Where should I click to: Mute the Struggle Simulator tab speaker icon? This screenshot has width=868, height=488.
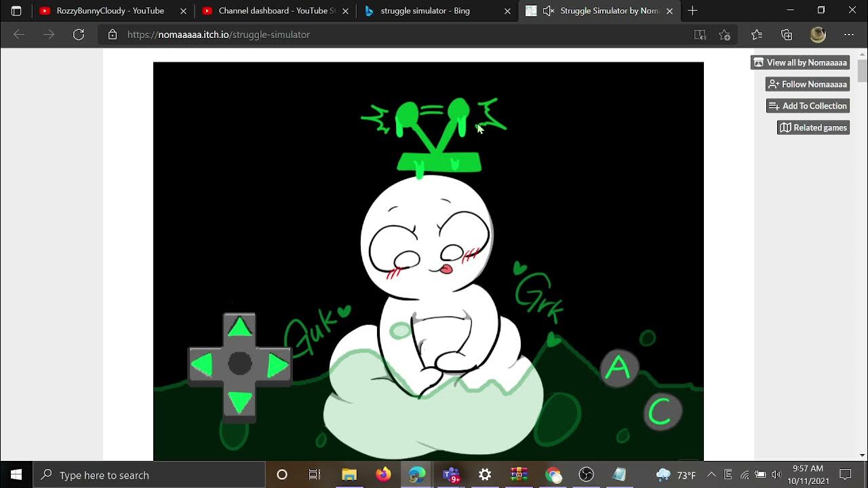click(549, 11)
